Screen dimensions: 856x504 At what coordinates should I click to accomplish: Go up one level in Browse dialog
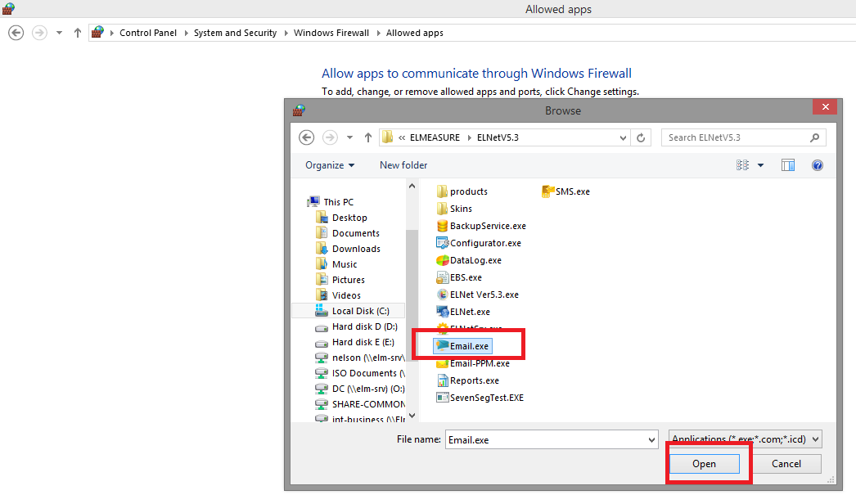tap(368, 137)
